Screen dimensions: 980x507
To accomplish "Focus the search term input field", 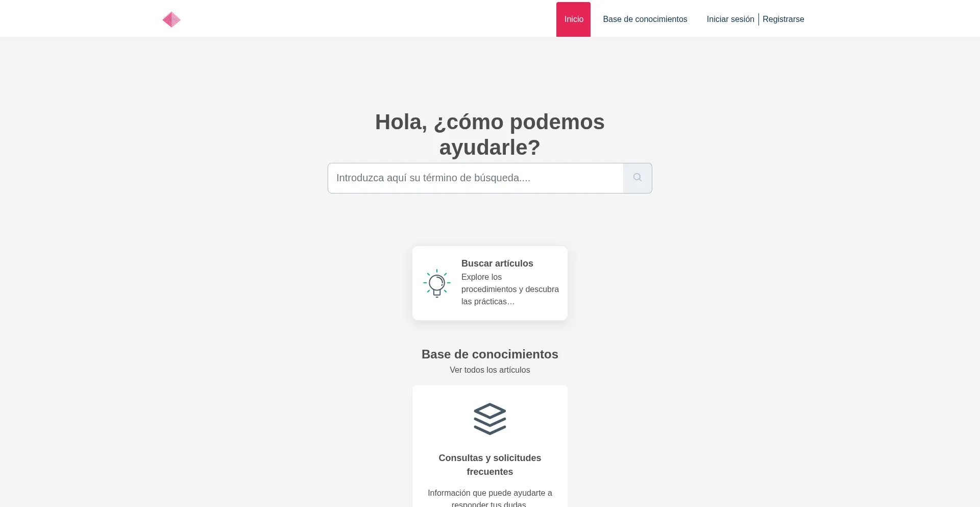I will (x=475, y=178).
